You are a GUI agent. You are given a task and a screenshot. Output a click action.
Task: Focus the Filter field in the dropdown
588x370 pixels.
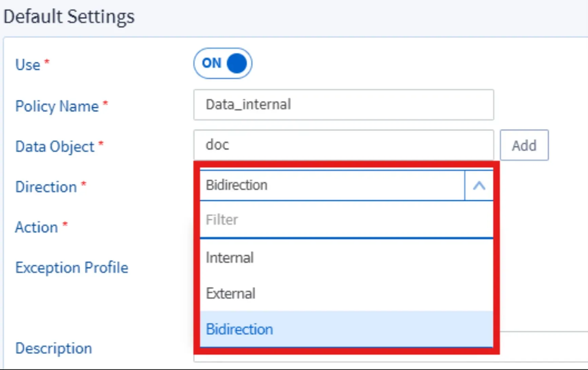[x=347, y=220]
